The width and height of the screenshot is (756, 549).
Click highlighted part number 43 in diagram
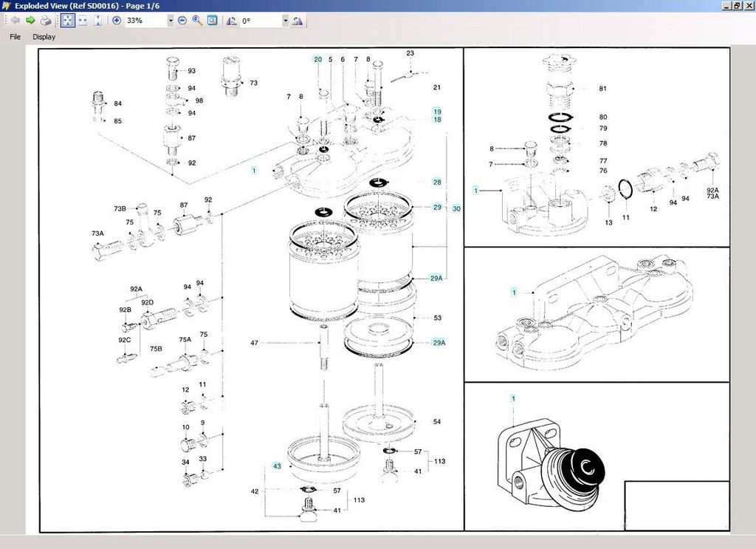pyautogui.click(x=277, y=466)
